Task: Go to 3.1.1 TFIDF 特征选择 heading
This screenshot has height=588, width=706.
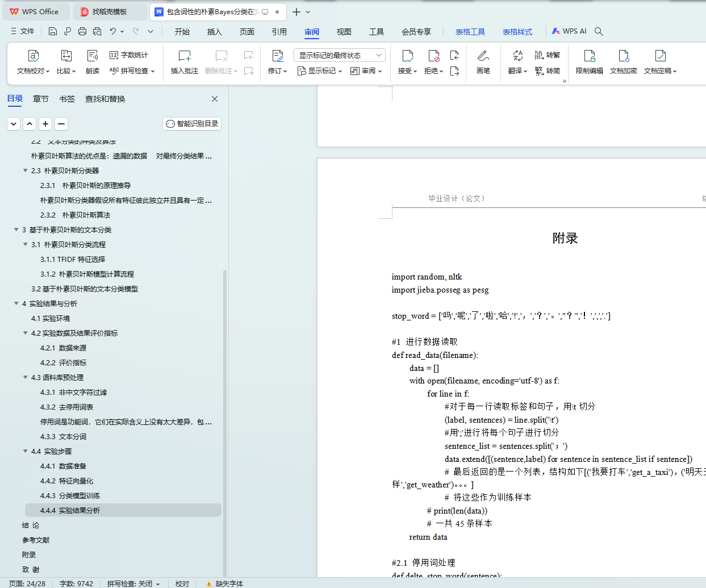Action: 73,259
